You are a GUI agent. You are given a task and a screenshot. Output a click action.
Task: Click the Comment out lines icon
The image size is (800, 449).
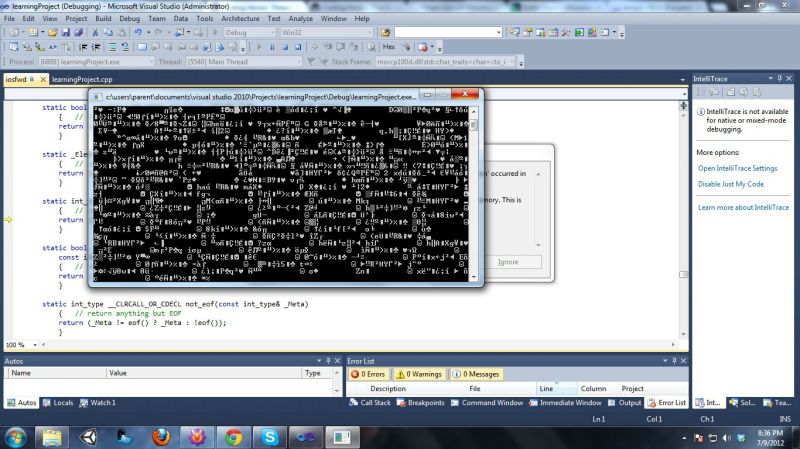click(112, 47)
